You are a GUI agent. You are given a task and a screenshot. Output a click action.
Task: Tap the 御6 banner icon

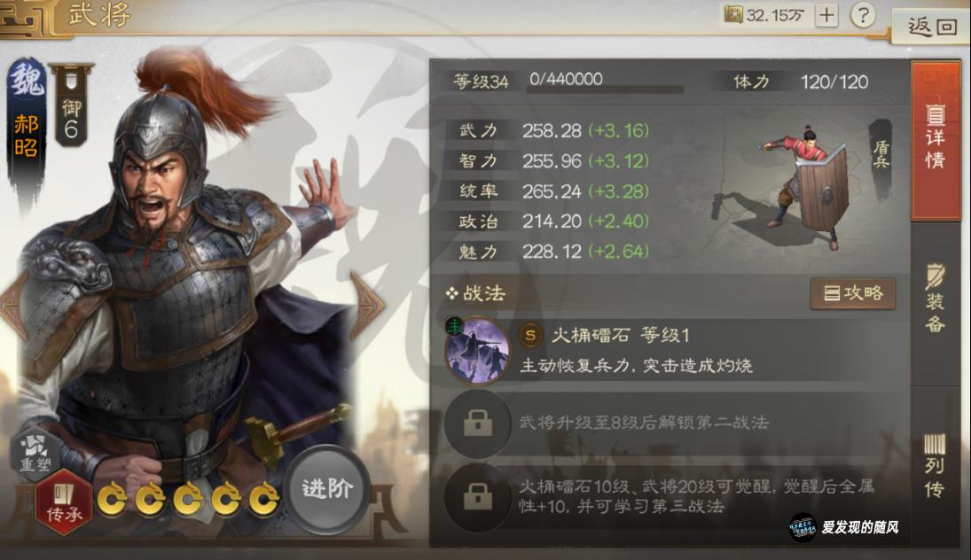pyautogui.click(x=71, y=106)
